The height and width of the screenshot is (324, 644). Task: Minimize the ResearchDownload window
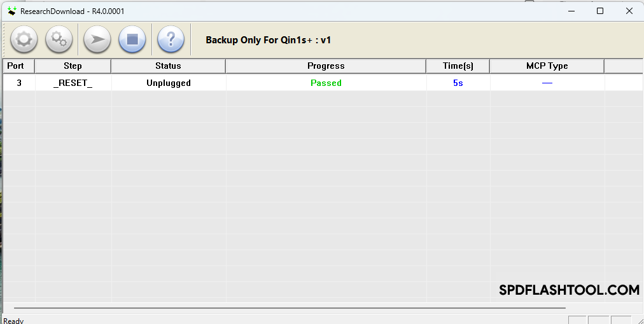570,11
